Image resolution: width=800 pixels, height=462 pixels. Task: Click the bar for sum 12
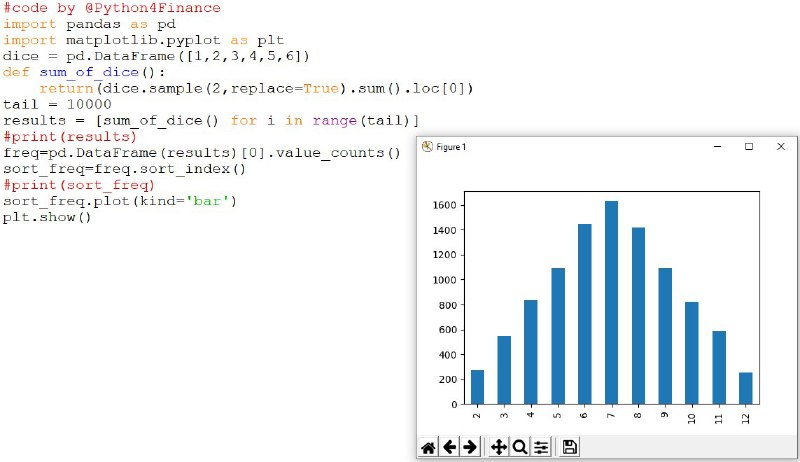coord(745,389)
